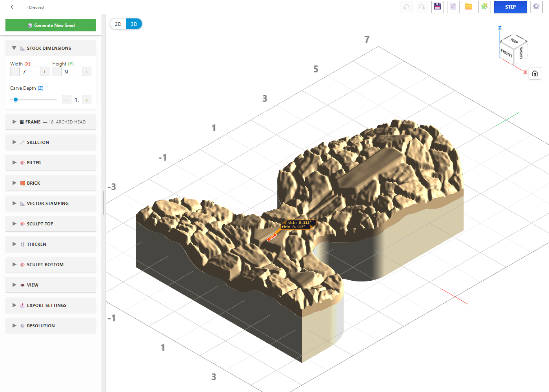
Task: Expand the Brick section arrow
Action: point(14,183)
